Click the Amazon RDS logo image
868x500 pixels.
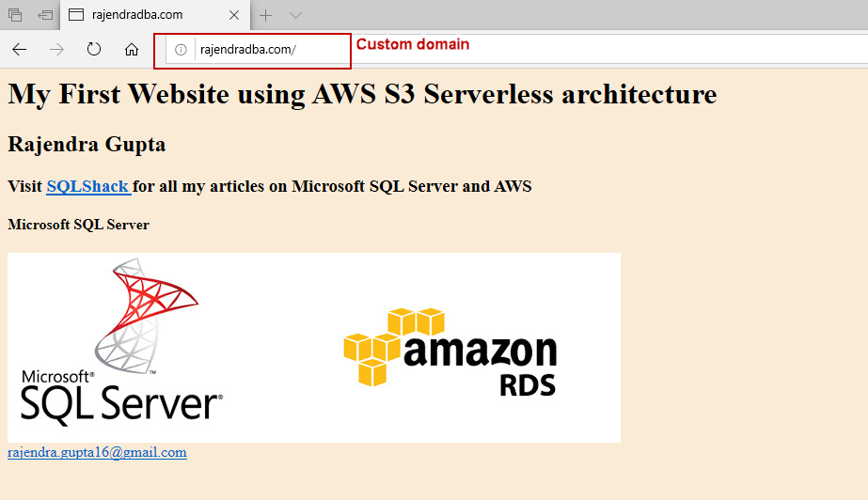click(x=450, y=352)
